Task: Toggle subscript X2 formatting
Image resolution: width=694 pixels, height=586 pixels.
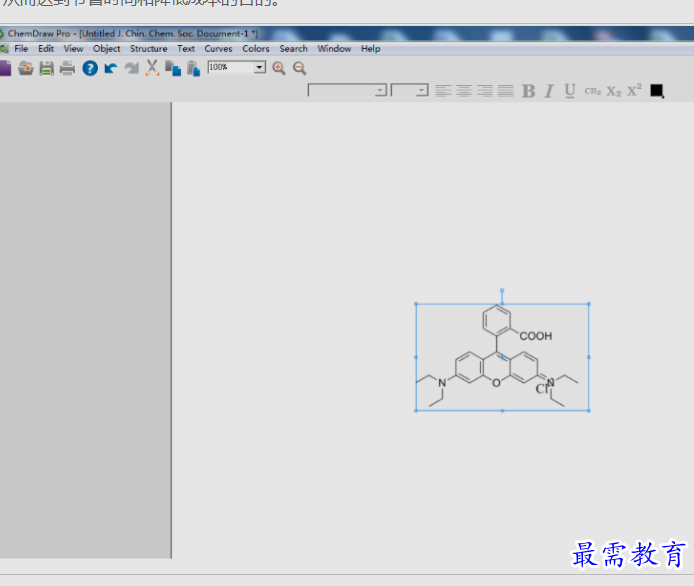Action: pos(614,91)
